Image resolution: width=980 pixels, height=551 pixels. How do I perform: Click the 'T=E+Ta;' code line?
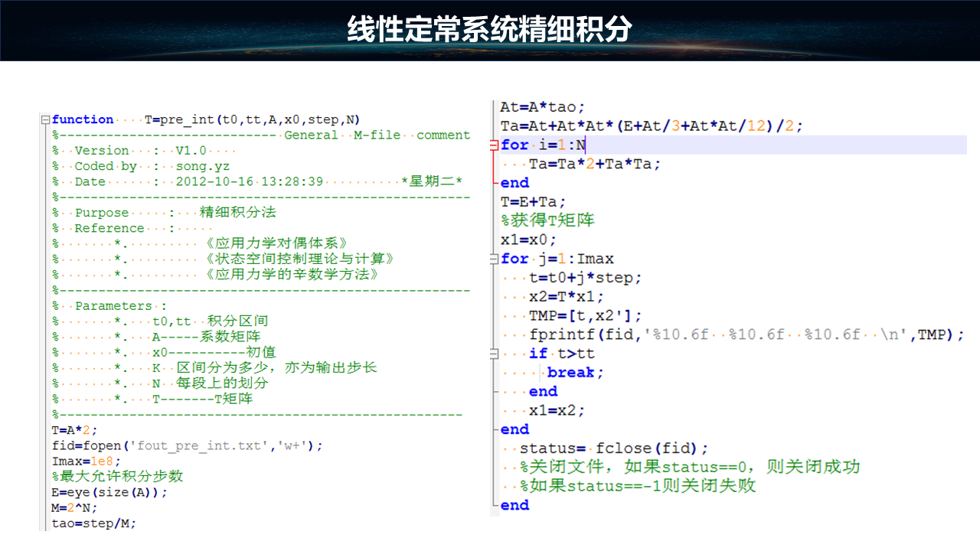(533, 202)
